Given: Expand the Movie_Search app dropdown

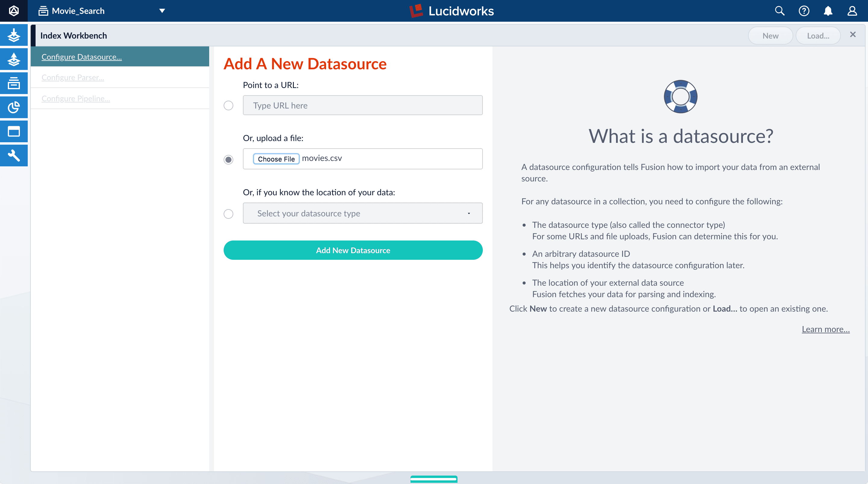Looking at the screenshot, I should click(x=162, y=11).
